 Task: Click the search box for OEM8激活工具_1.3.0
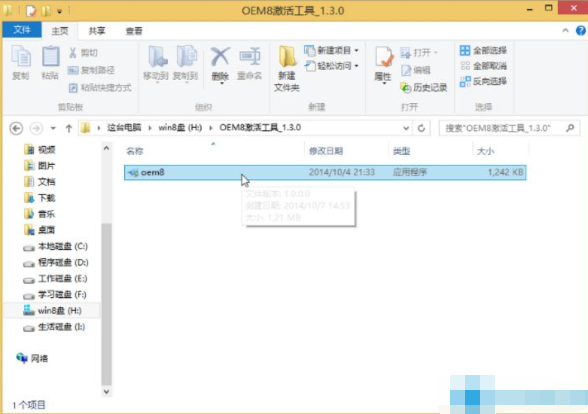(509, 128)
